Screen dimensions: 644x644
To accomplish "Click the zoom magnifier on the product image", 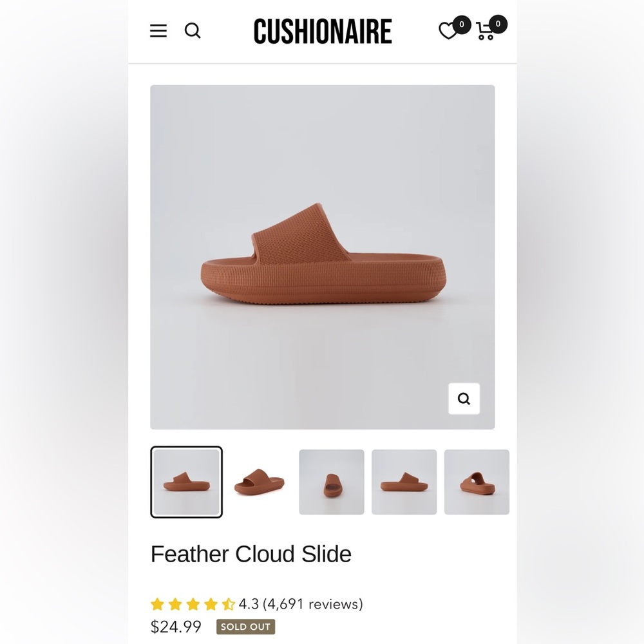I will coord(464,399).
